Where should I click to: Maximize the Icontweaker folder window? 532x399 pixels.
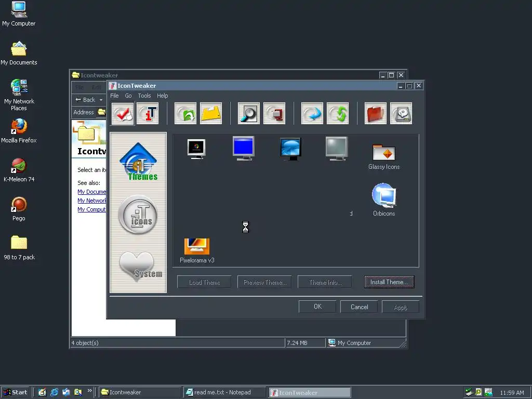point(391,75)
